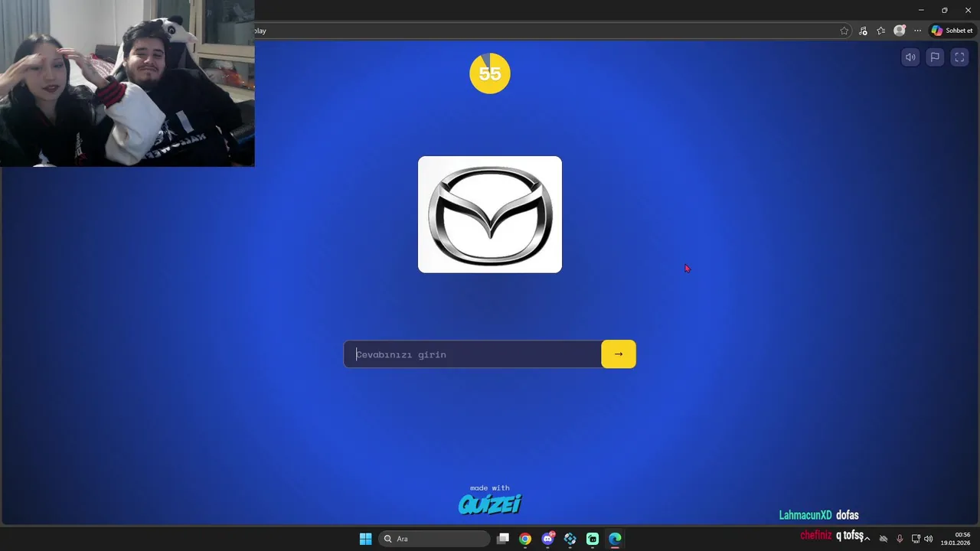Open the green app icon on taskbar

pos(593,539)
